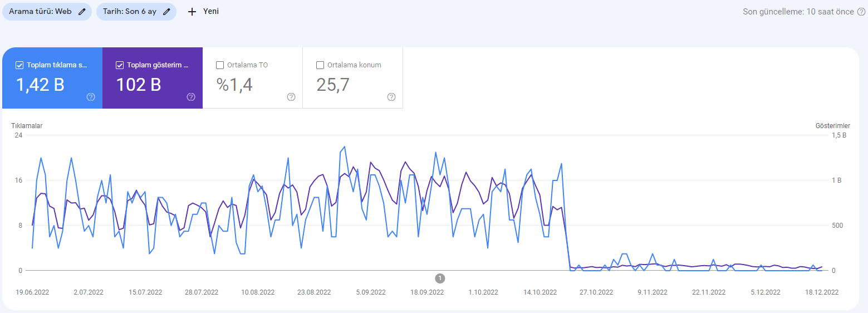Uncheck the Toplam gösterim checkbox

tap(120, 65)
